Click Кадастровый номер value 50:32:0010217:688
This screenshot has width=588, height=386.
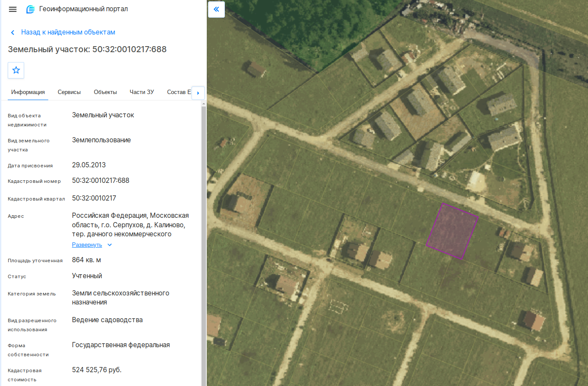pos(101,181)
